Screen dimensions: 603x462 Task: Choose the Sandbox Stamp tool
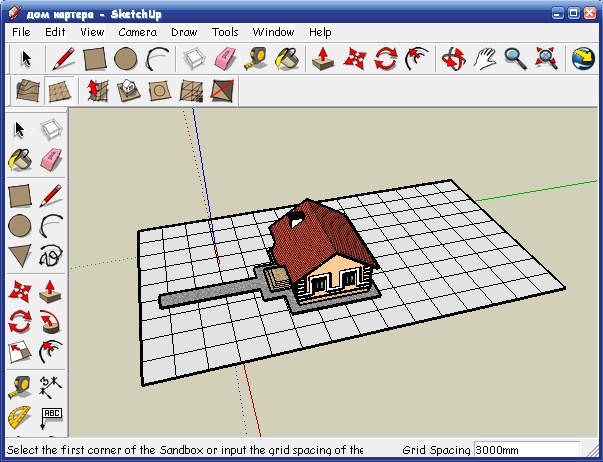(128, 91)
